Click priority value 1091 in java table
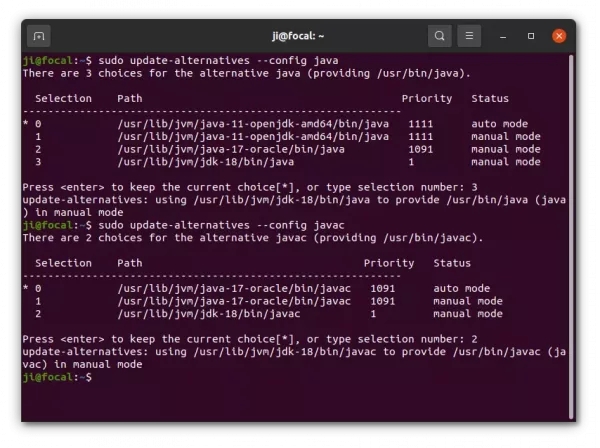 (x=420, y=149)
